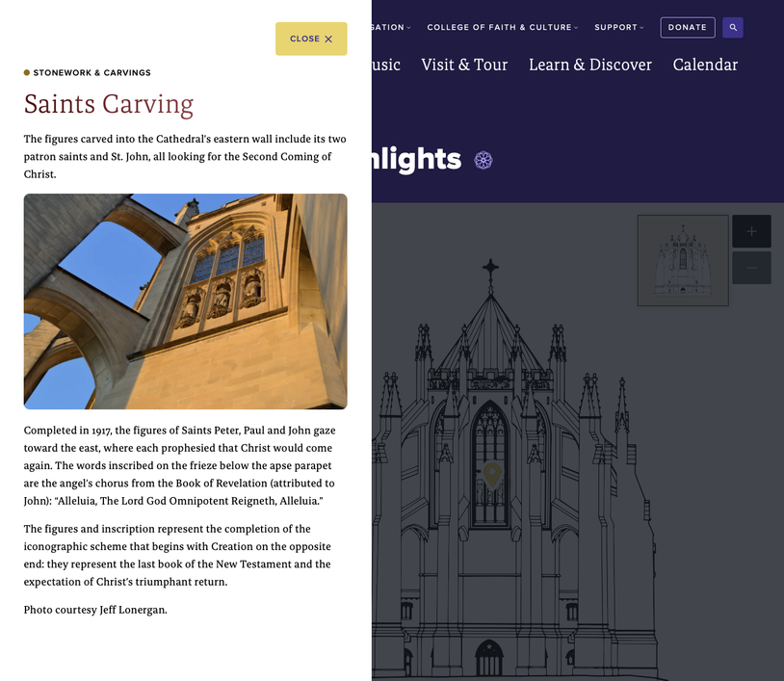Click the cross atop cathedral drawing
Screen dimensions: 784x681
[x=491, y=268]
